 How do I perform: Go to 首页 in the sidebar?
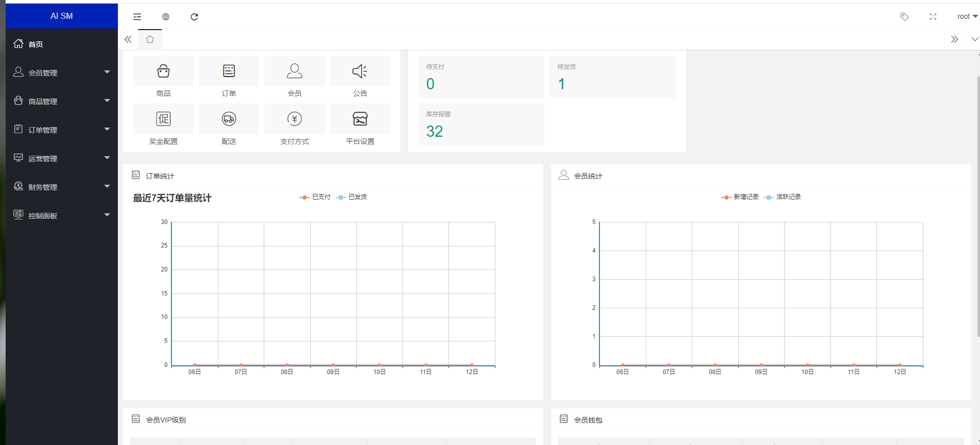click(61, 44)
